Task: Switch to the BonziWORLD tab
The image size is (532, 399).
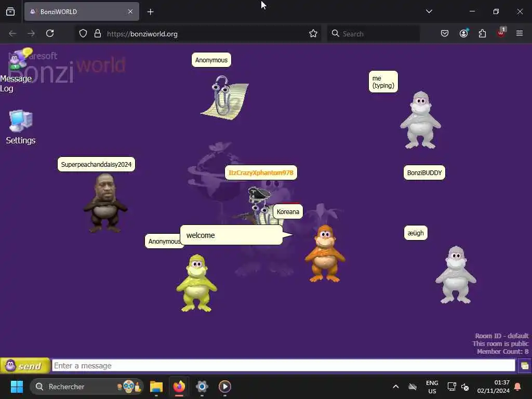Action: 82,11
